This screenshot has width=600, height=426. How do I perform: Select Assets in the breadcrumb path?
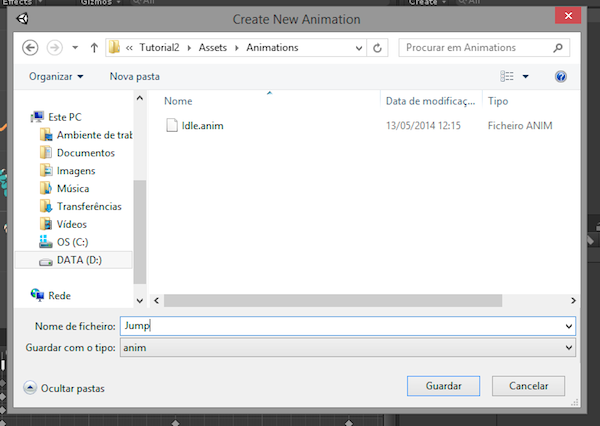pyautogui.click(x=212, y=47)
